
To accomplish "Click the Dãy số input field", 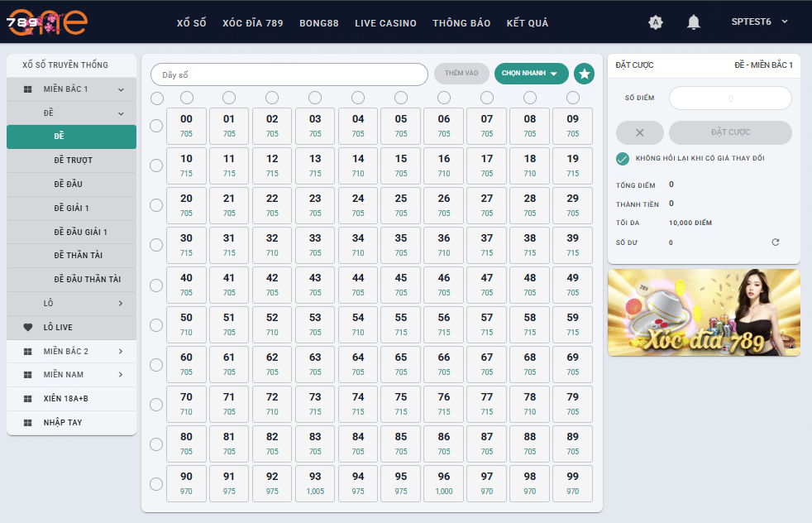I will tap(289, 74).
